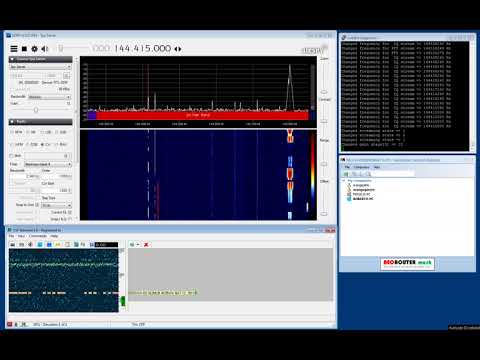Viewport: 480px width, 360px height.
Task: Click the CW Skimmer waterfall display
Action: [64, 280]
